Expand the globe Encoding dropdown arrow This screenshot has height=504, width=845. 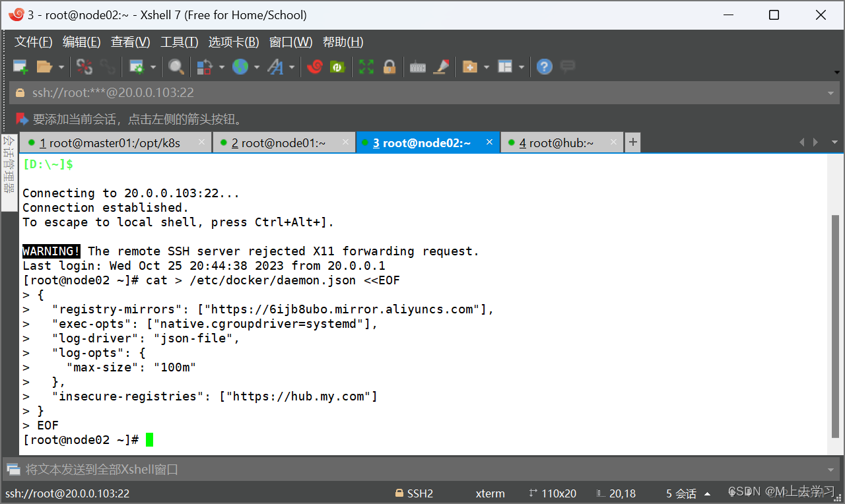click(256, 67)
